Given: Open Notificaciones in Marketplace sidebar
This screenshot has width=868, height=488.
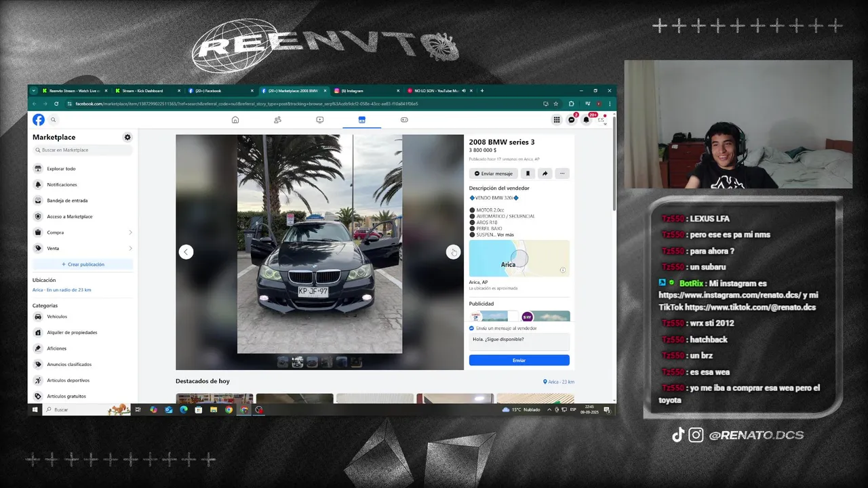Looking at the screenshot, I should point(83,184).
